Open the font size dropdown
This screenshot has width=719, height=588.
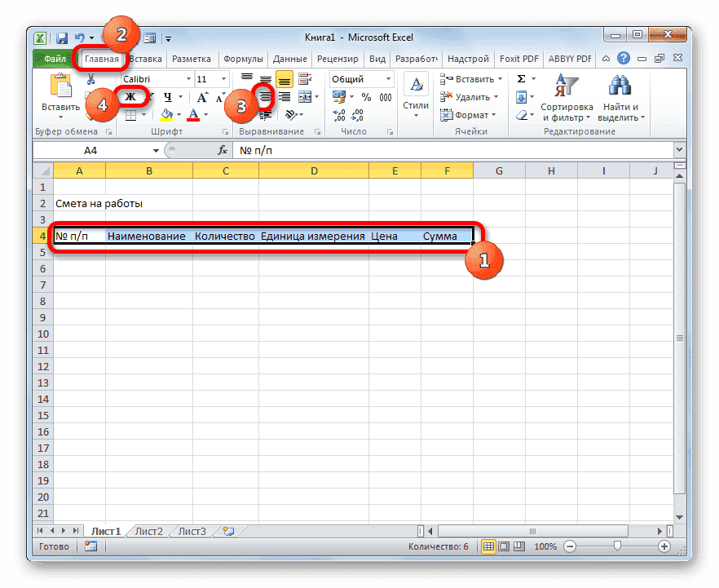tap(223, 80)
